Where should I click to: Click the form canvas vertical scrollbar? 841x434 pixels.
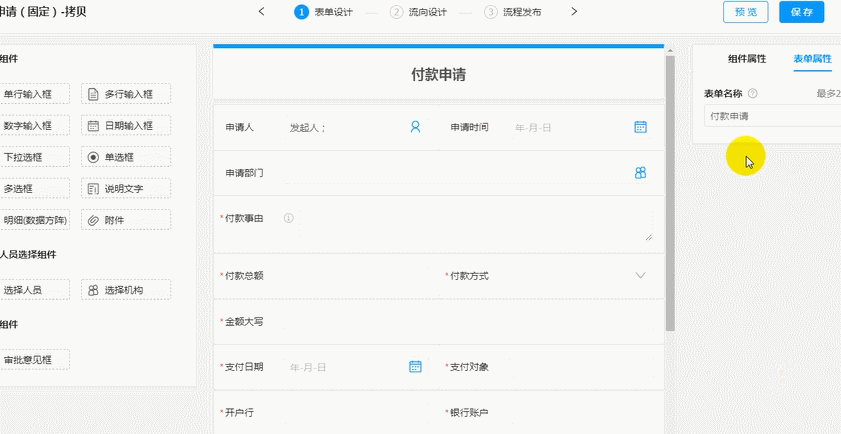coord(670,193)
